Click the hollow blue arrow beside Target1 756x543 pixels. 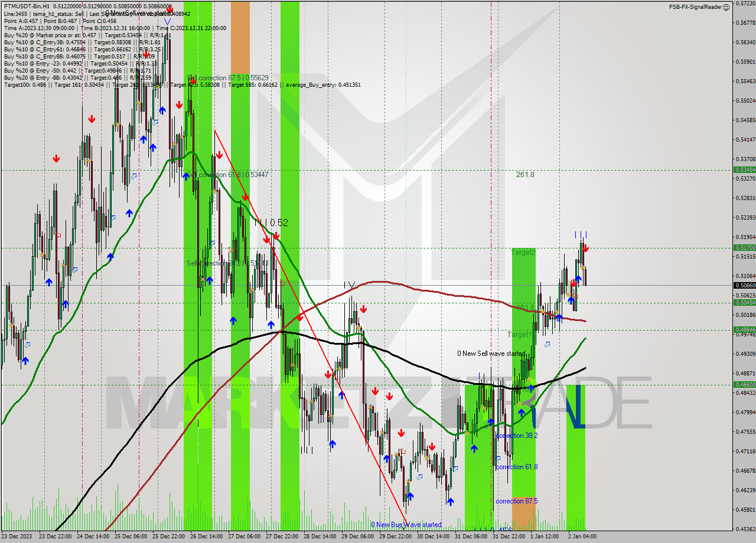(548, 344)
